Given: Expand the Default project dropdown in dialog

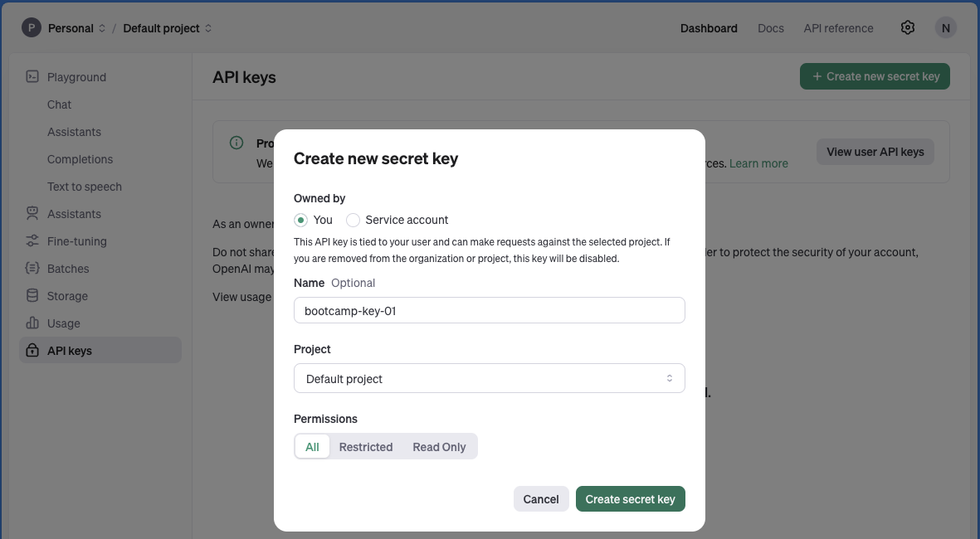Looking at the screenshot, I should pyautogui.click(x=490, y=378).
